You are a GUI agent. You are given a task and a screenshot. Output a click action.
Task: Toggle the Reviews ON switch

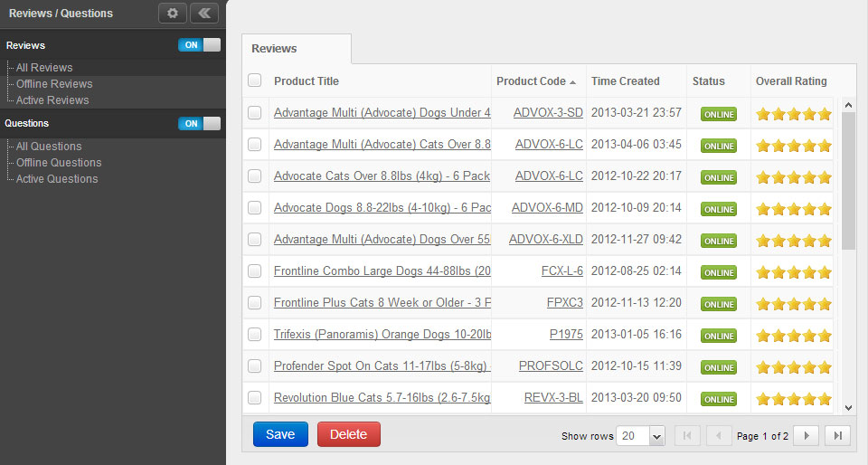tap(199, 45)
